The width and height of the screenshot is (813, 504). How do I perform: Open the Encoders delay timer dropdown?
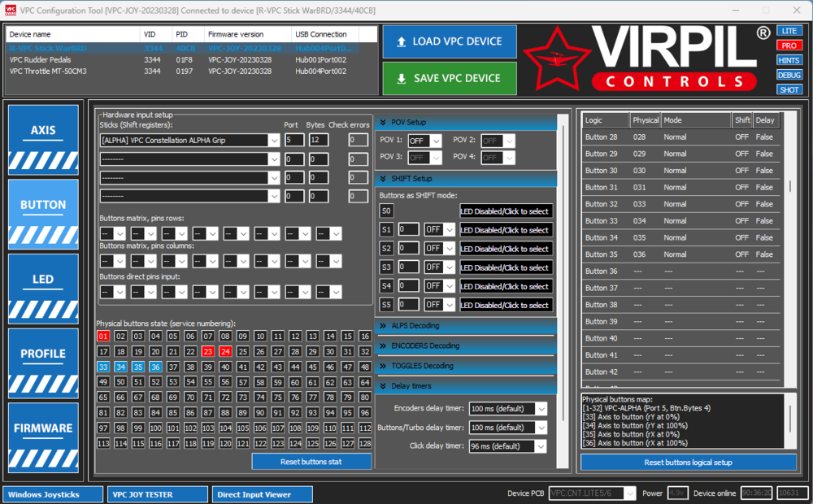[x=507, y=409]
